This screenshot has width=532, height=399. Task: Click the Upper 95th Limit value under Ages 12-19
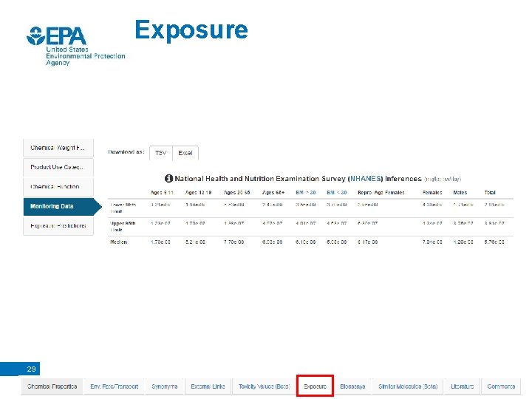click(195, 223)
